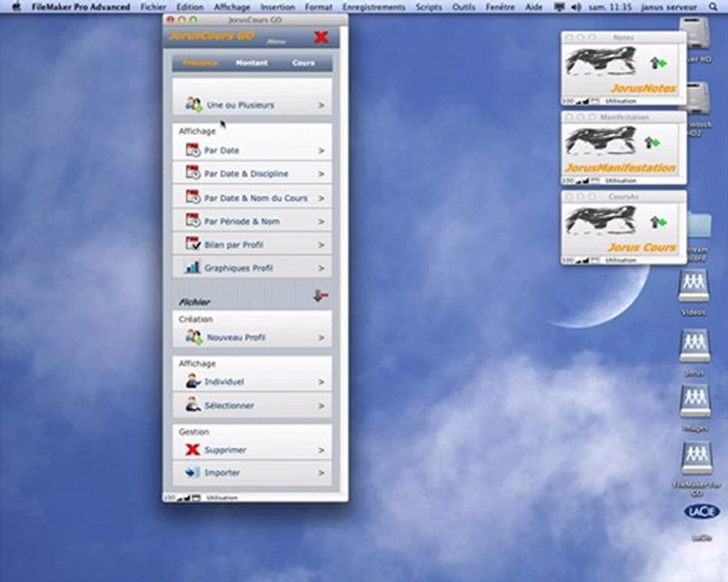
Task: Click the red X icon beside Supprimer
Action: pyautogui.click(x=193, y=449)
